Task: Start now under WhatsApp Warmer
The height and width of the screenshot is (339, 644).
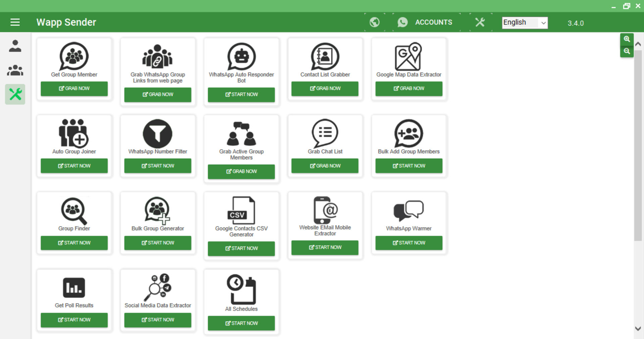Action: click(x=409, y=243)
